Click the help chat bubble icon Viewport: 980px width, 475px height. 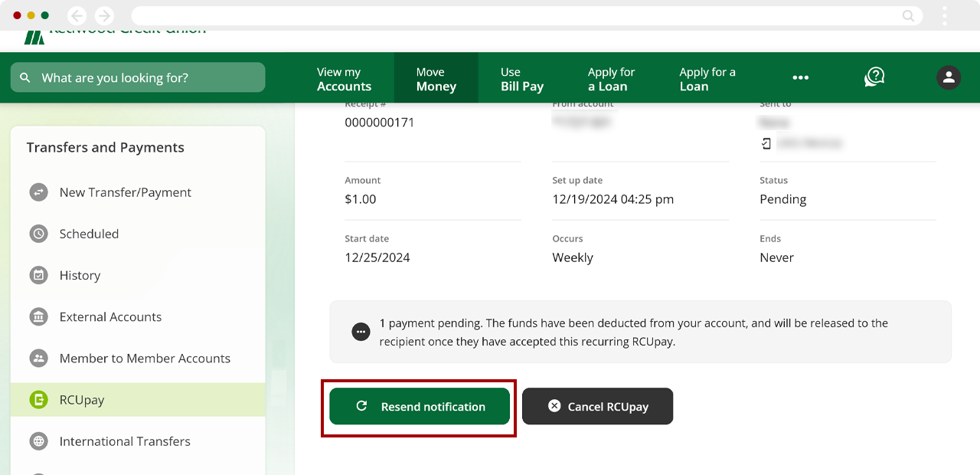874,77
